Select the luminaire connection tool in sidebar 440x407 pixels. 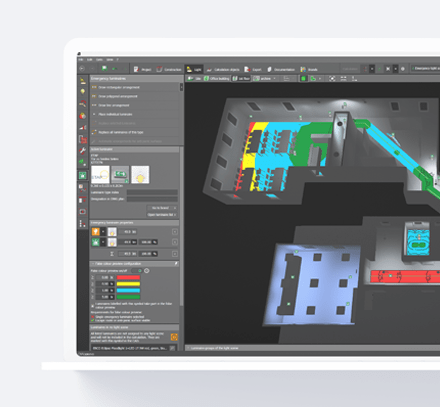tap(82, 104)
